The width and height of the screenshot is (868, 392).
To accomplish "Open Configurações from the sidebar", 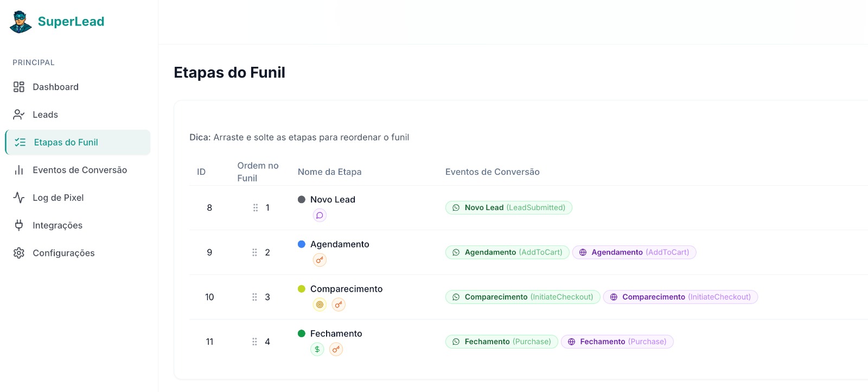I will pos(78,253).
